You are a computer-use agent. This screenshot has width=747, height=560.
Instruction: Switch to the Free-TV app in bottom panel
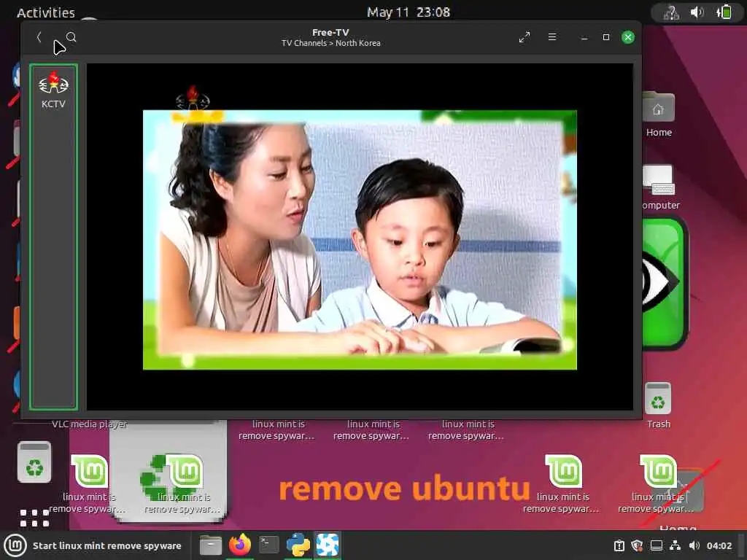[x=328, y=545]
